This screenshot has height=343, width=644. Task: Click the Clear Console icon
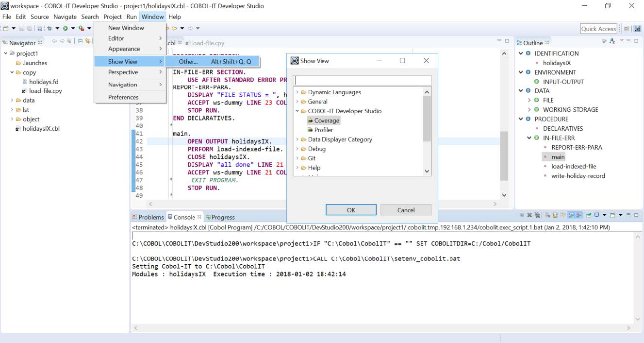547,215
